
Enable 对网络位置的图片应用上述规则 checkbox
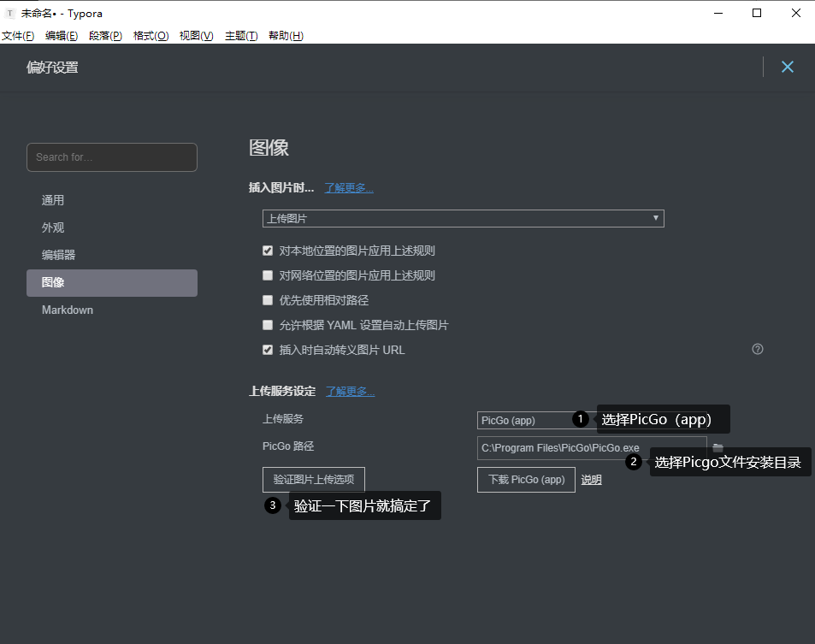tap(268, 275)
